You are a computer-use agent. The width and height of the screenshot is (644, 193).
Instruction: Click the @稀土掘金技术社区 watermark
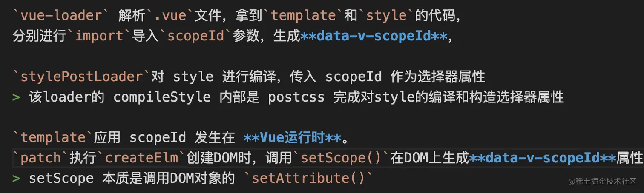click(602, 181)
